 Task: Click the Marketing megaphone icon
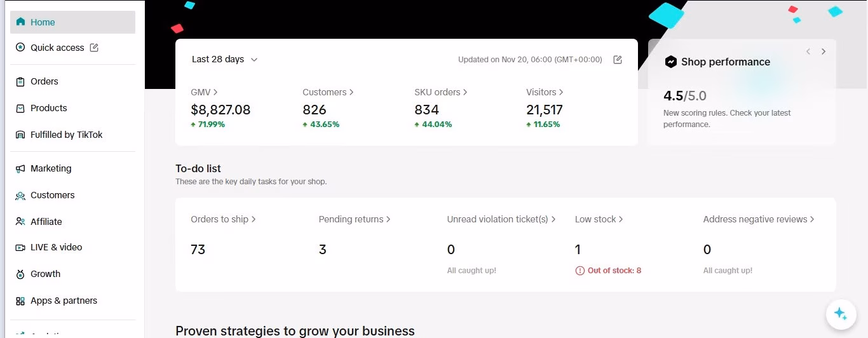(20, 168)
